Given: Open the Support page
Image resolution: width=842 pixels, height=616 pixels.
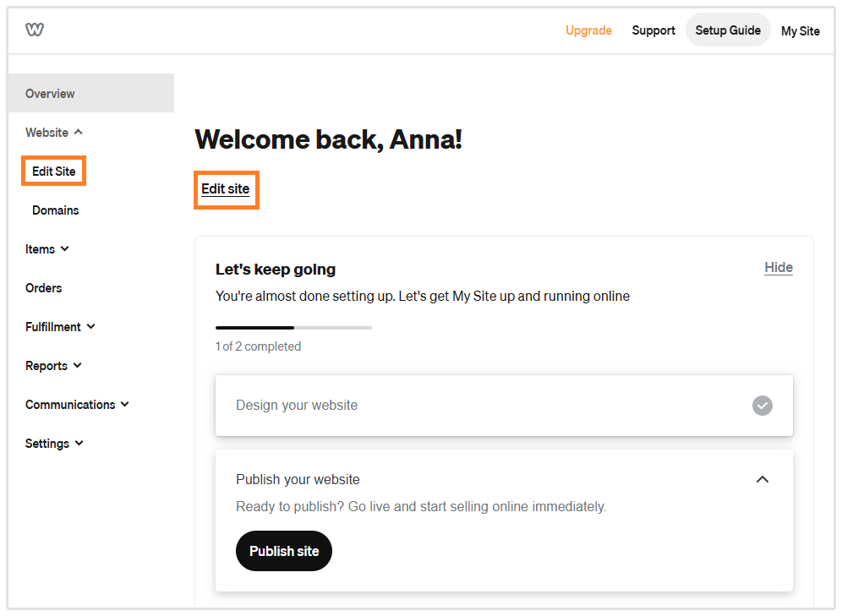Looking at the screenshot, I should tap(653, 30).
